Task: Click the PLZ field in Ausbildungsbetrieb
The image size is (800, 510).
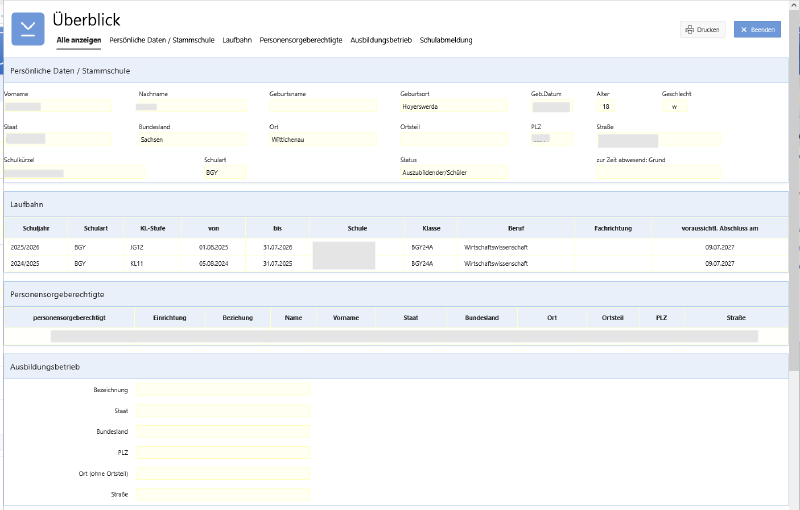Action: (x=222, y=452)
